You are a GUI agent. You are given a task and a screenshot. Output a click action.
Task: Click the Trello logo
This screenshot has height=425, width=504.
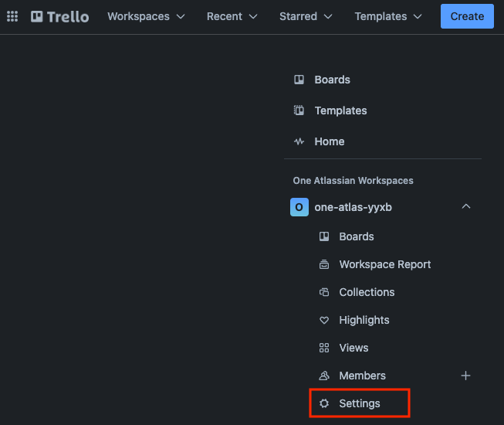click(59, 16)
